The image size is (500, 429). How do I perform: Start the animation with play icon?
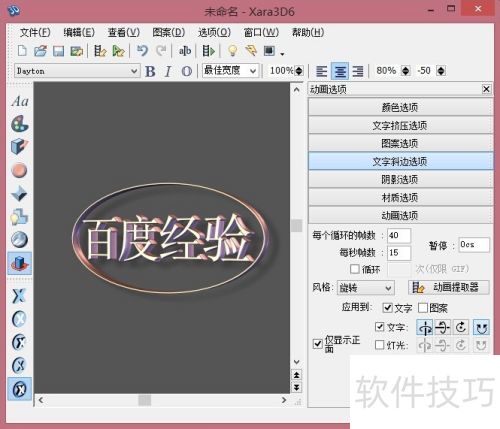[x=209, y=51]
